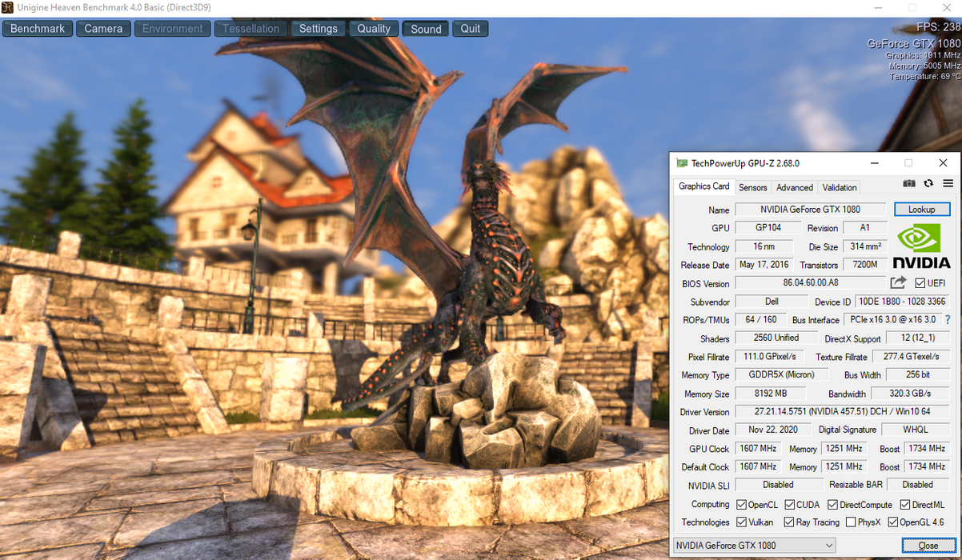This screenshot has height=560, width=962.
Task: Open the Quality menu in Heaven
Action: pyautogui.click(x=374, y=29)
